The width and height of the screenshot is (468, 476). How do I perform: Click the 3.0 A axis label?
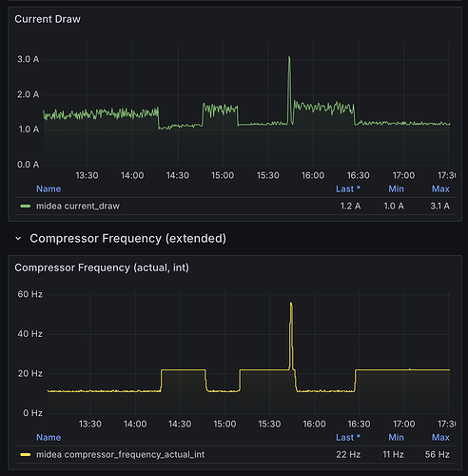28,59
